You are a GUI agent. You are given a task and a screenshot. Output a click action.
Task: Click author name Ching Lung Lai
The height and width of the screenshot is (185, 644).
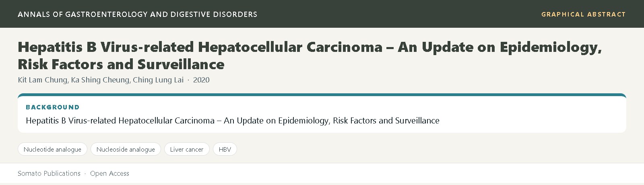[158, 80]
